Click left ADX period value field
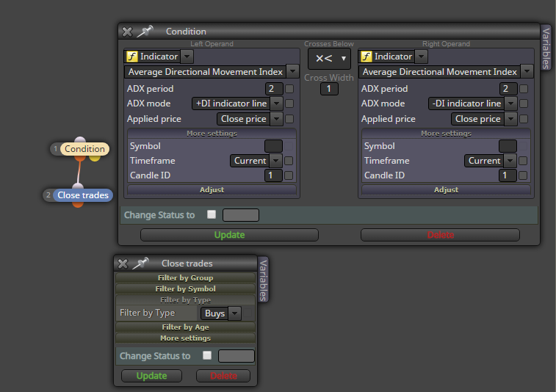The width and height of the screenshot is (556, 392). point(274,89)
